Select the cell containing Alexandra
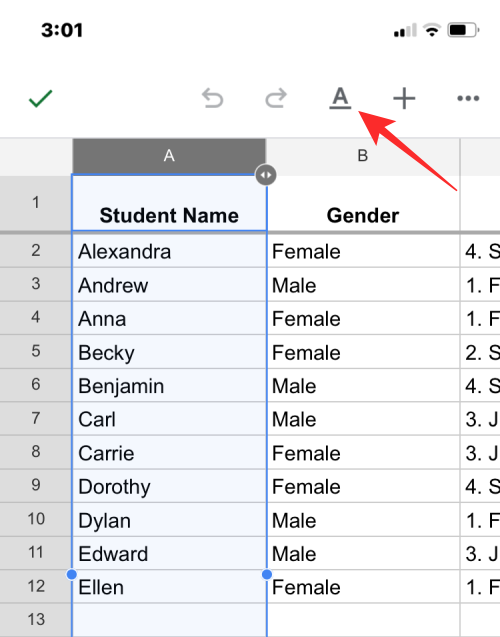This screenshot has width=500, height=637. pos(169,251)
